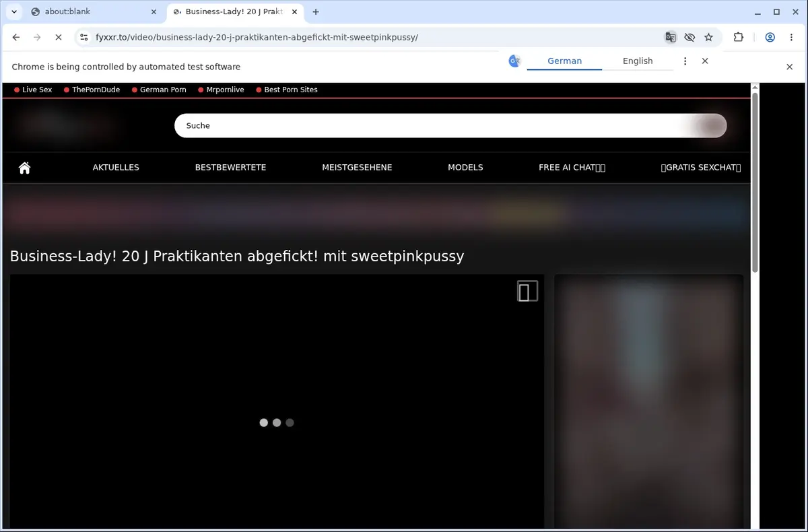808x532 pixels.
Task: Open the crossed-eye tracking protection icon
Action: point(689,37)
